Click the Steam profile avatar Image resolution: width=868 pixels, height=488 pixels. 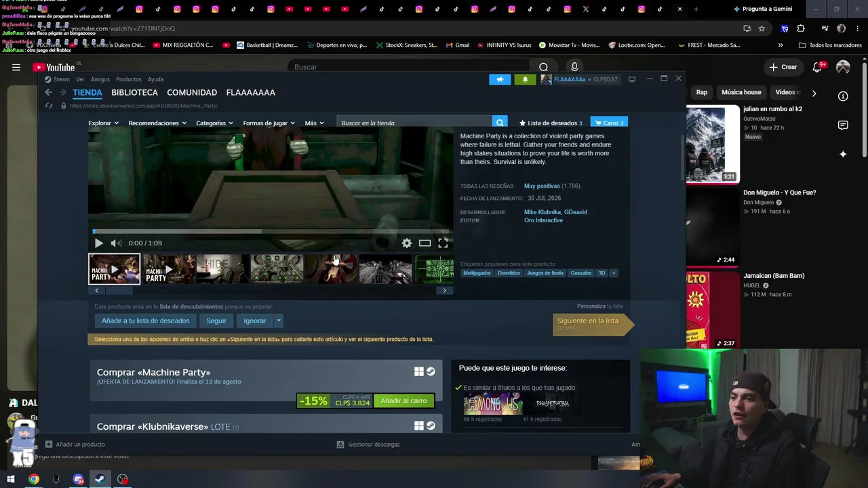[546, 79]
